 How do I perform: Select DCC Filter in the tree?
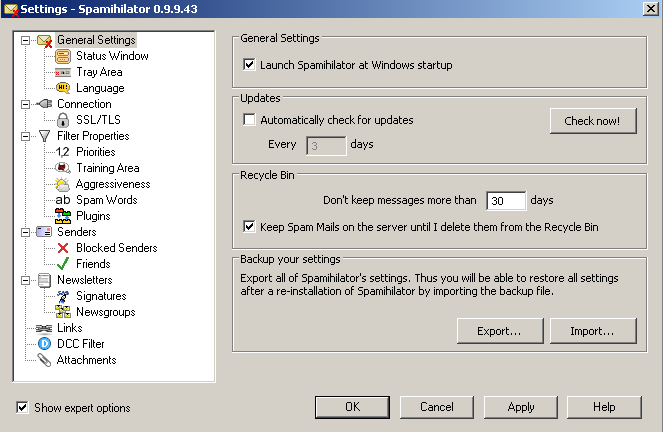point(81,344)
